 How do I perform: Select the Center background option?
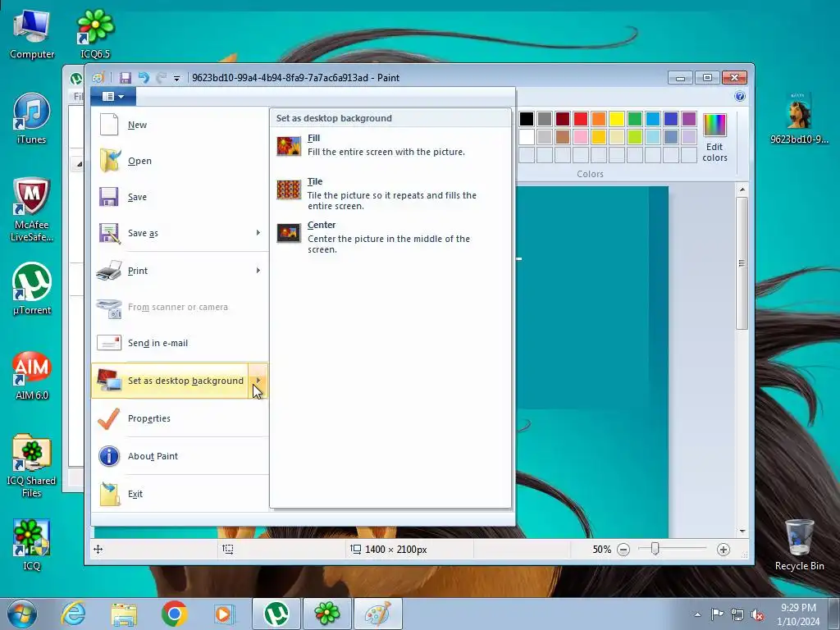[390, 237]
